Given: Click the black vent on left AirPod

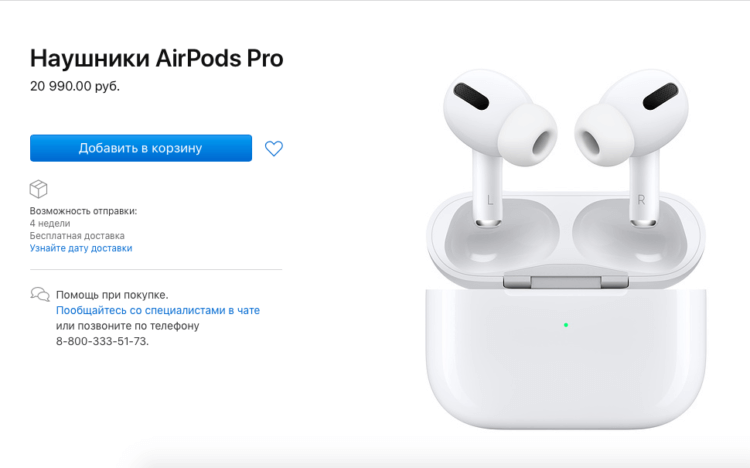Looking at the screenshot, I should 471,96.
